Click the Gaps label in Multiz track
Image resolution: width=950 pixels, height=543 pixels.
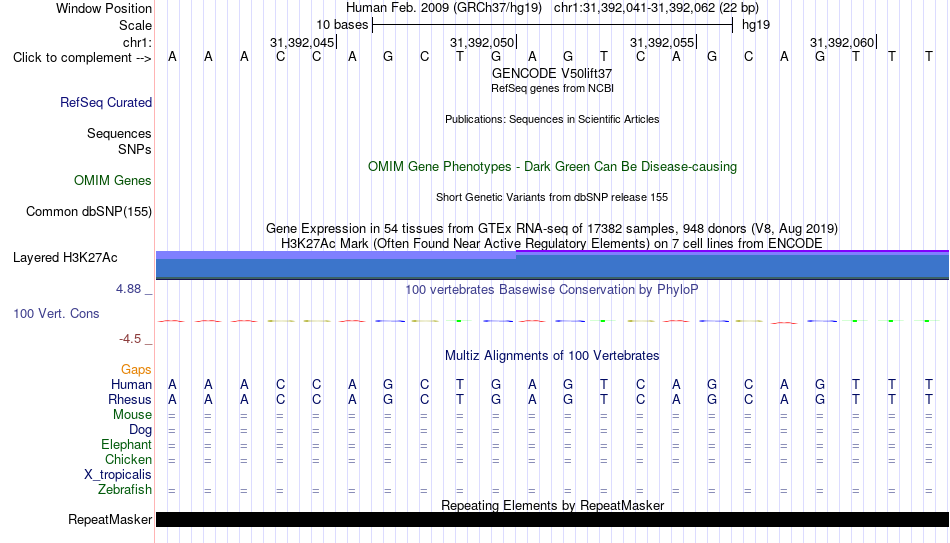(136, 370)
